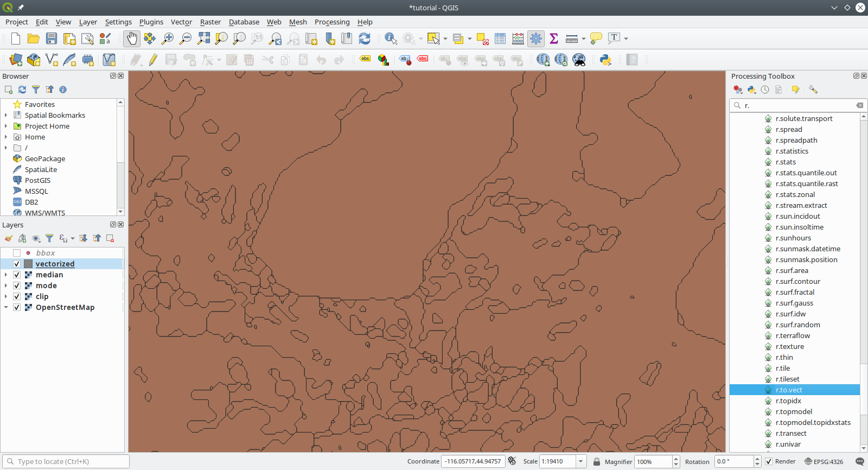The height and width of the screenshot is (470, 868).
Task: Clear the toolbox search field
Action: pos(859,105)
